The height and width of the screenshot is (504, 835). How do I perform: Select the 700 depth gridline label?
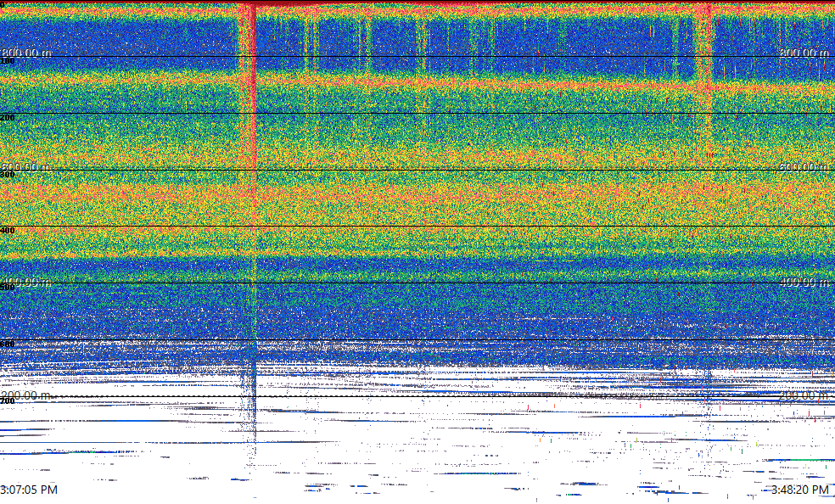pyautogui.click(x=8, y=400)
